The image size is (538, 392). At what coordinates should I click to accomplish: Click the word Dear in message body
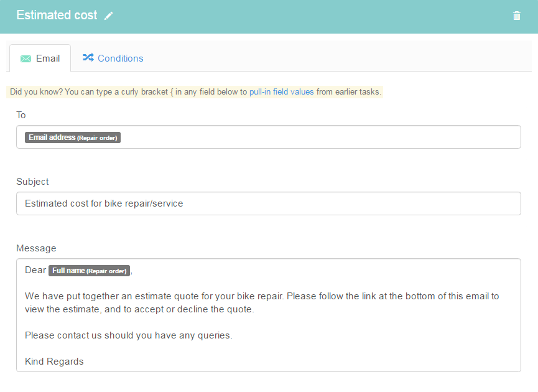35,271
